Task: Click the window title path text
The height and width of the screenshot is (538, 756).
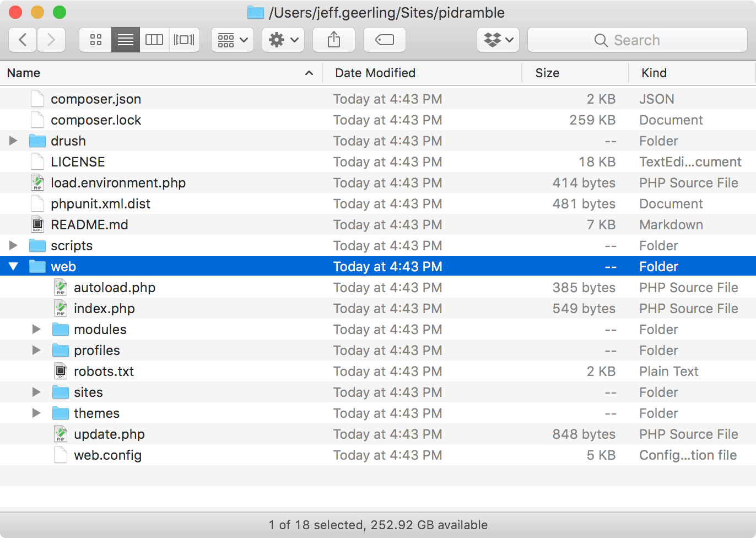Action: (387, 12)
